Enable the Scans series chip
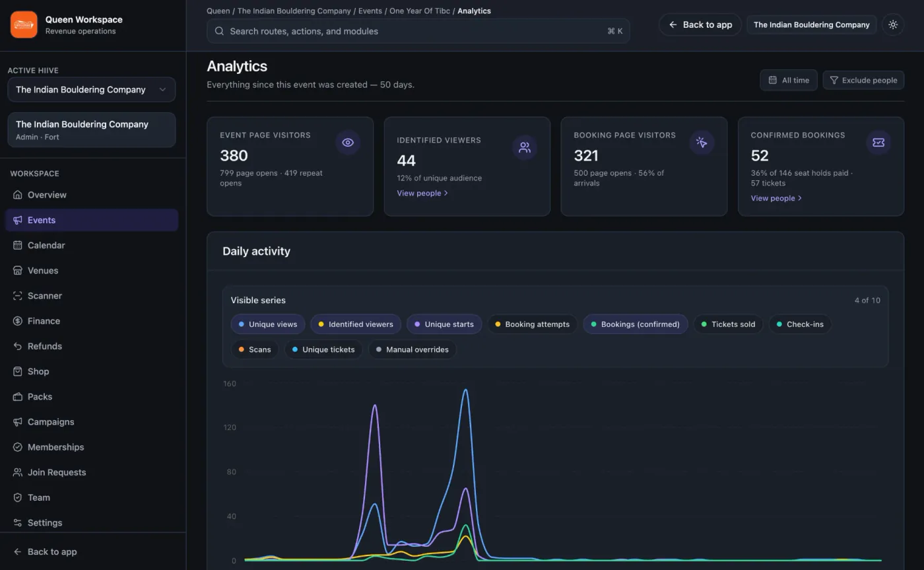The height and width of the screenshot is (570, 924). (255, 349)
